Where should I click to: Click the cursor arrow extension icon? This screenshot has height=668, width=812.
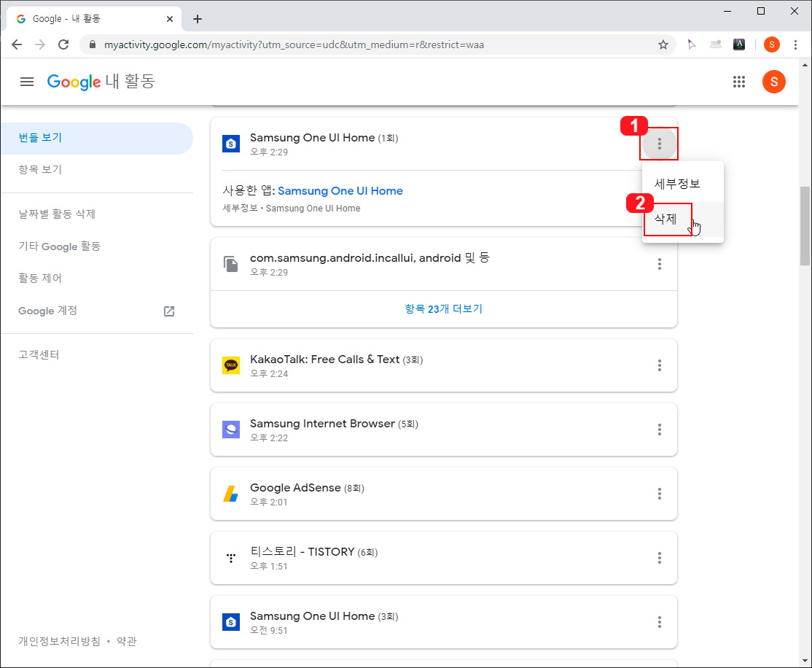click(x=691, y=44)
